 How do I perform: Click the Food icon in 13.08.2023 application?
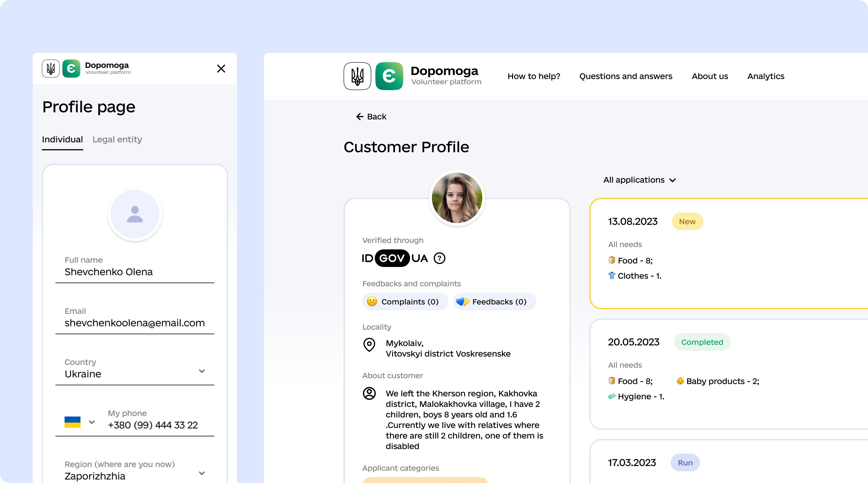coord(612,260)
